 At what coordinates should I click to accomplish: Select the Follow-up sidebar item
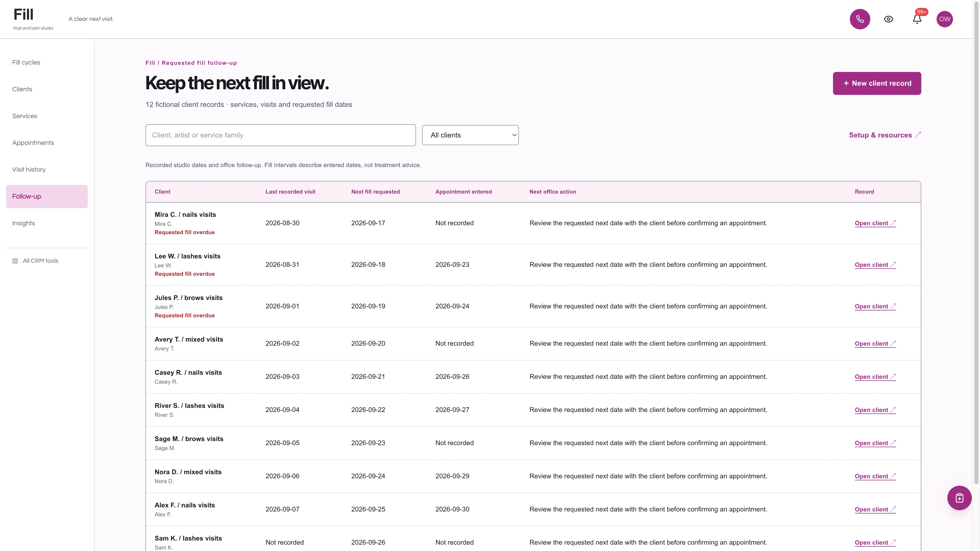[47, 196]
